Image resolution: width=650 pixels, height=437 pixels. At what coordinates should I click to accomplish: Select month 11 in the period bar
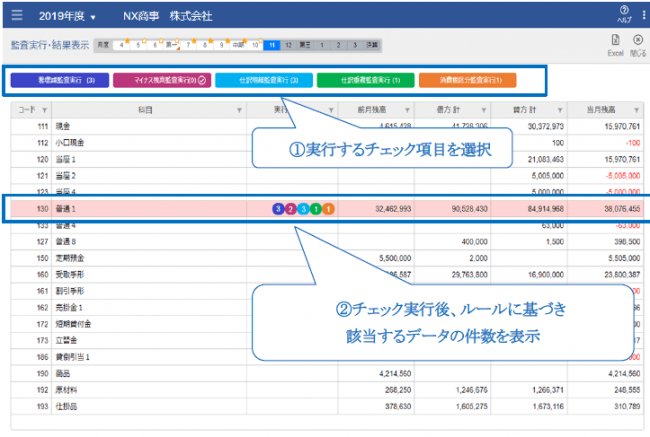(x=272, y=45)
